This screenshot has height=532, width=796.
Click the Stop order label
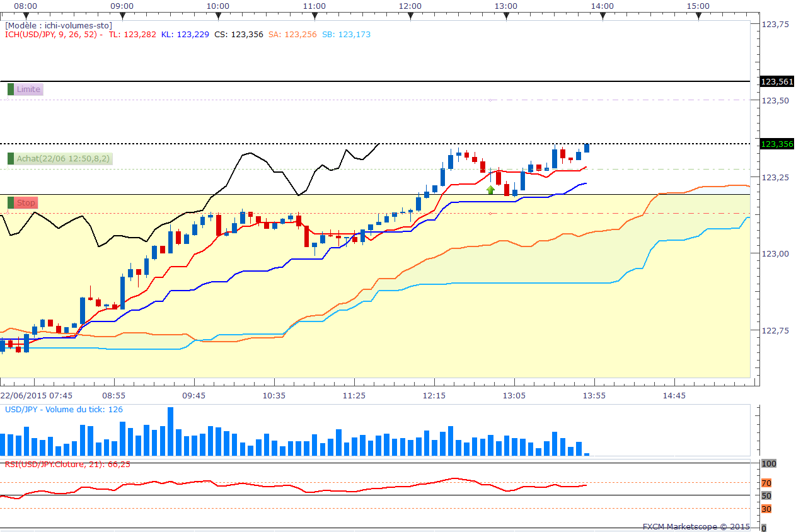pyautogui.click(x=26, y=203)
